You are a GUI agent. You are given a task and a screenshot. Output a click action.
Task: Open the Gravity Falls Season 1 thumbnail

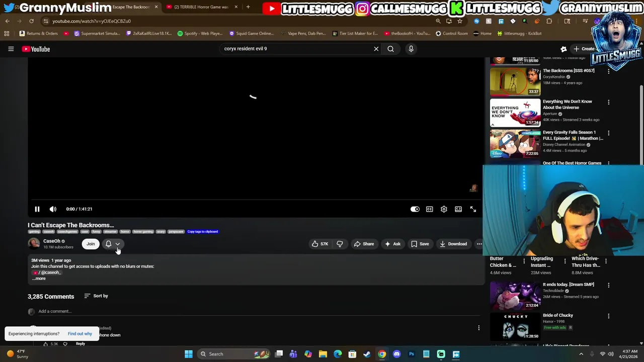(515, 143)
